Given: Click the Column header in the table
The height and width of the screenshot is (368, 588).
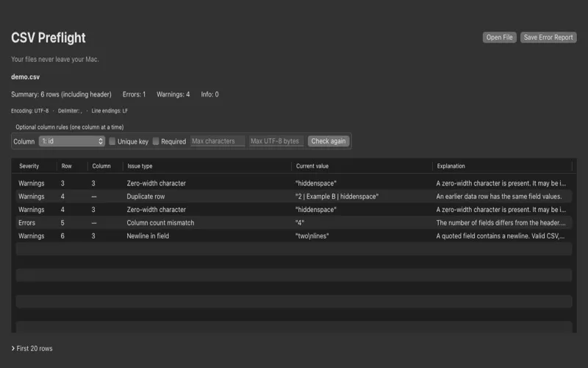Looking at the screenshot, I should [x=101, y=166].
